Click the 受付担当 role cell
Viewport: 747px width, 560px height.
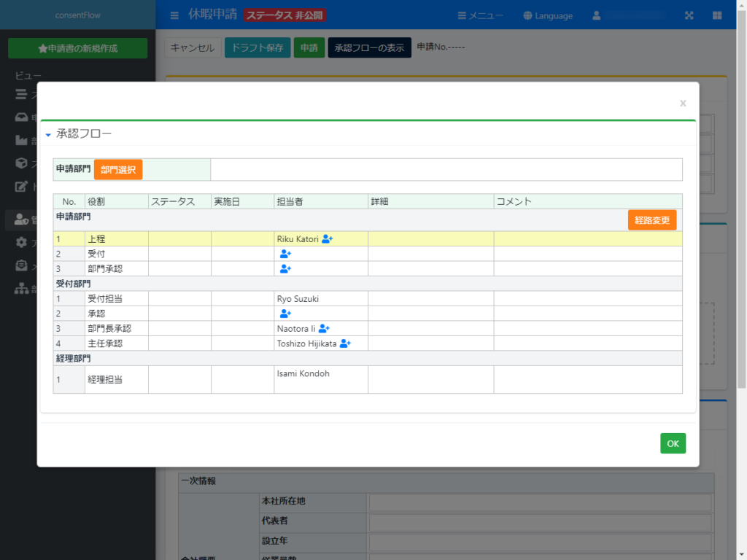pyautogui.click(x=116, y=298)
